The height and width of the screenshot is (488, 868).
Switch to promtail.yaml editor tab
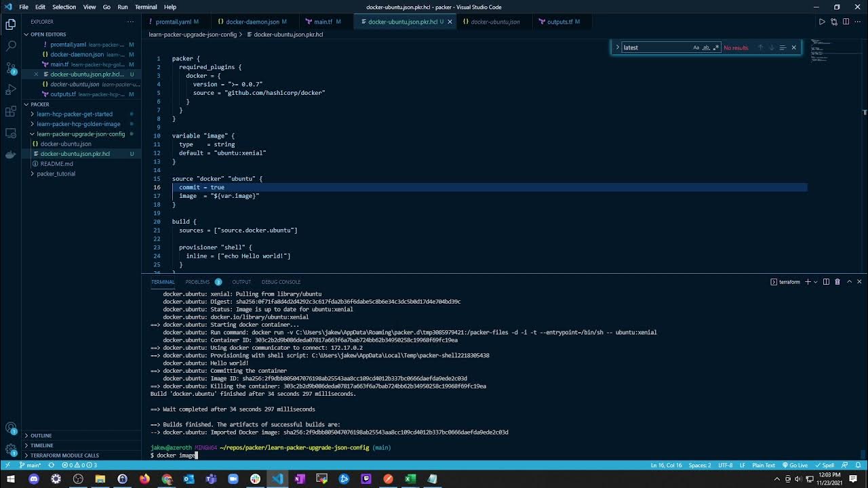[x=173, y=22]
